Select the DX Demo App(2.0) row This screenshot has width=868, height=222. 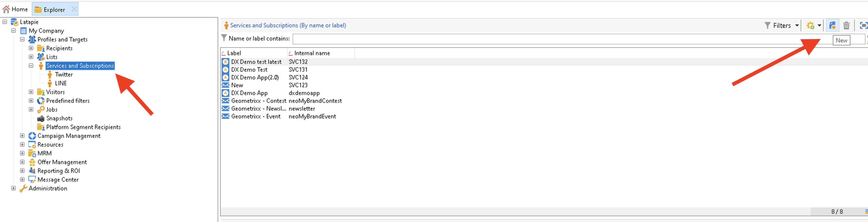[544, 77]
